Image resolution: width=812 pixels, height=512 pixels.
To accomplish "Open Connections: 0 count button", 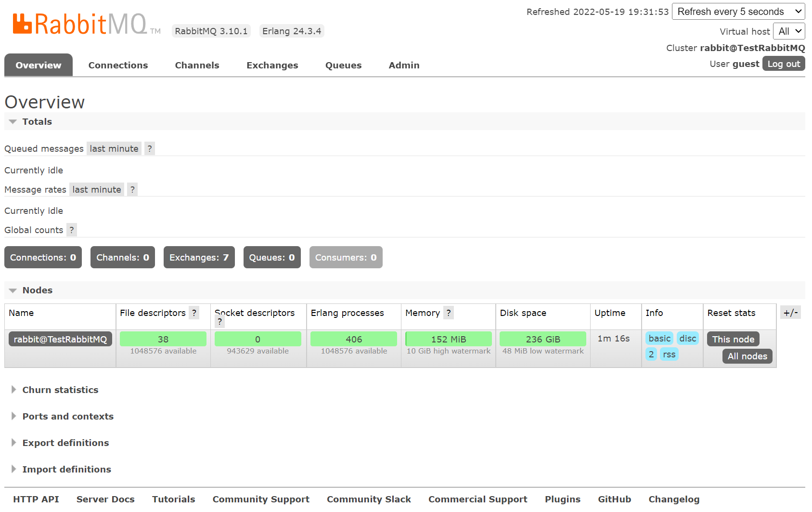I will point(43,258).
